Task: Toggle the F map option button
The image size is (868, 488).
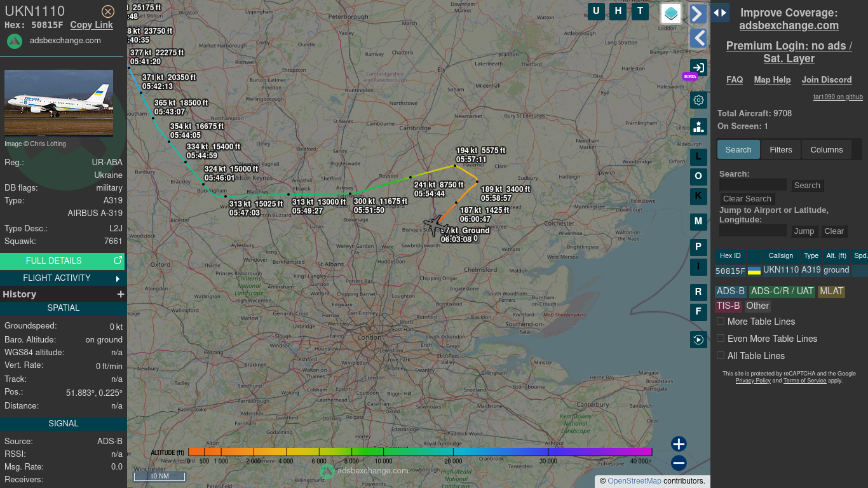Action: pos(698,312)
